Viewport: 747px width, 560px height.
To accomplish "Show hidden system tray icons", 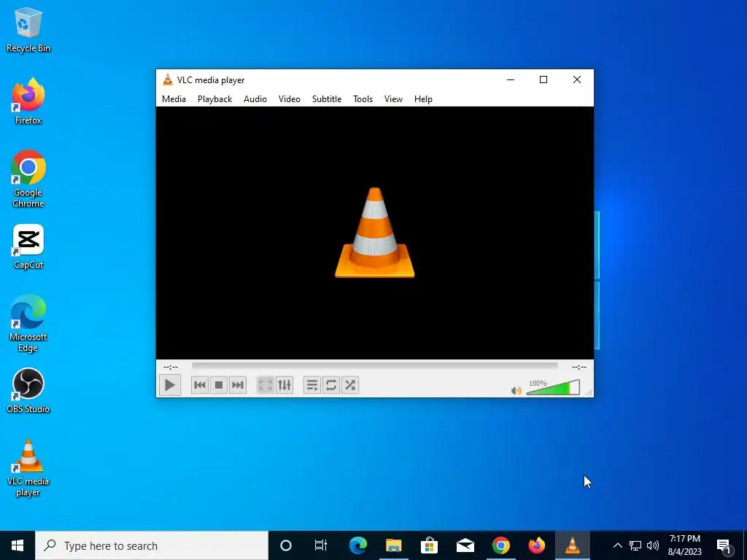I will (617, 545).
